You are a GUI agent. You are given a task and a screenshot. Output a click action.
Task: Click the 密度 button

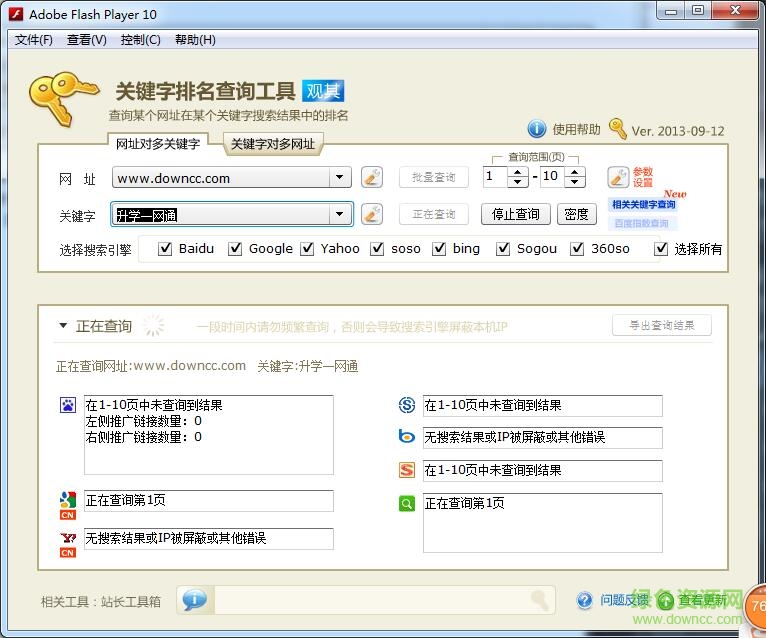(x=576, y=214)
